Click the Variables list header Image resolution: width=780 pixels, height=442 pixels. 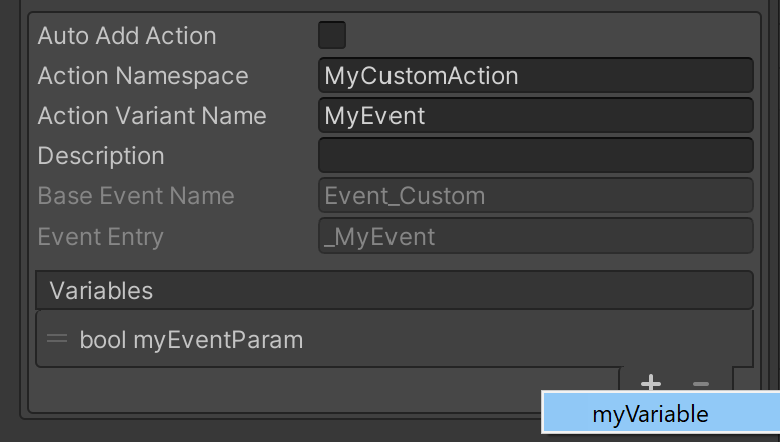point(394,290)
